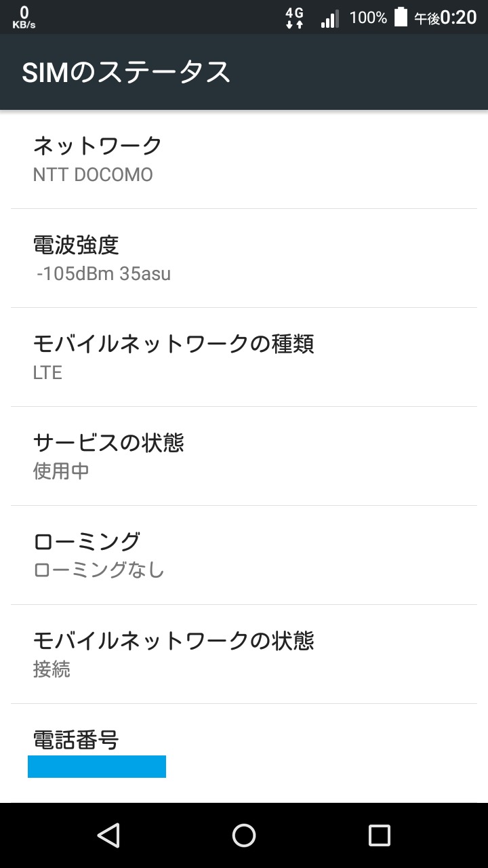The image size is (488, 868).
Task: Tap the SIMのステータス header title
Action: tap(126, 72)
